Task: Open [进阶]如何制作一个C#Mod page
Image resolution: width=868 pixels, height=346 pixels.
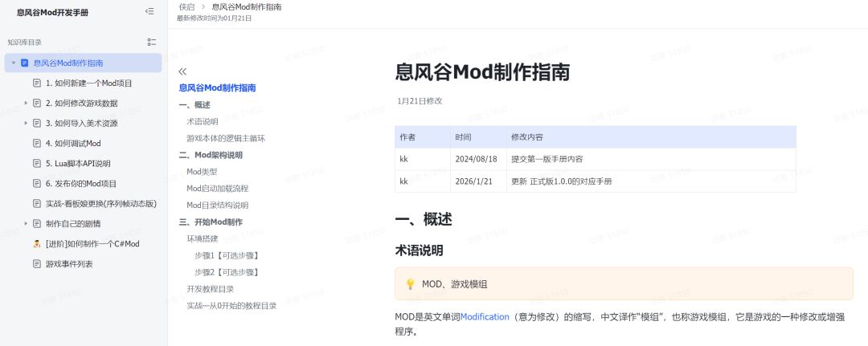Action: pyautogui.click(x=92, y=244)
